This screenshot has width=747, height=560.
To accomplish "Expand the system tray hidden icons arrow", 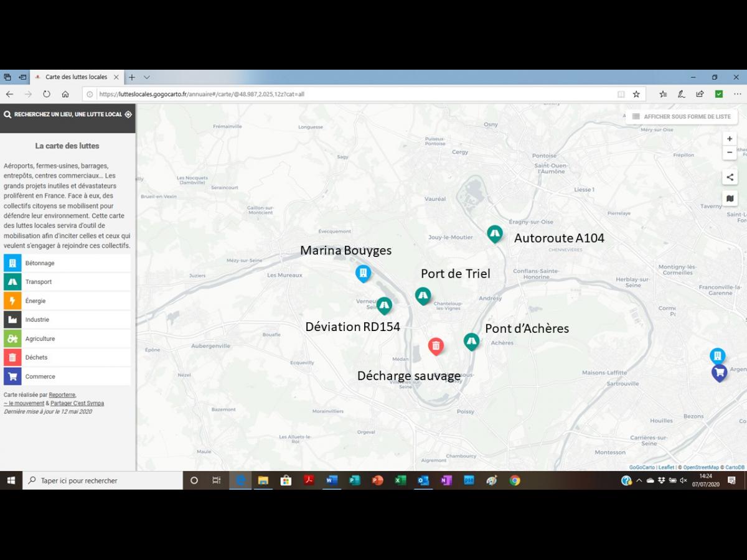I will 639,480.
